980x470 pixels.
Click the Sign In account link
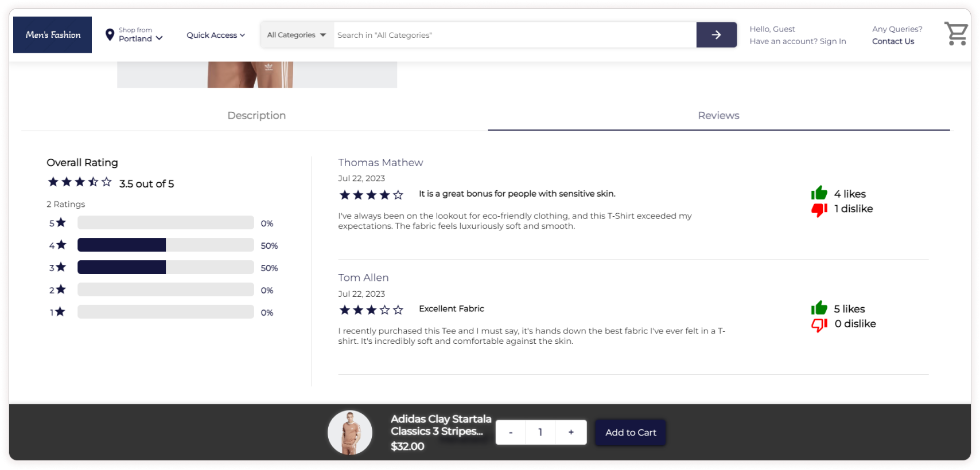pyautogui.click(x=833, y=41)
